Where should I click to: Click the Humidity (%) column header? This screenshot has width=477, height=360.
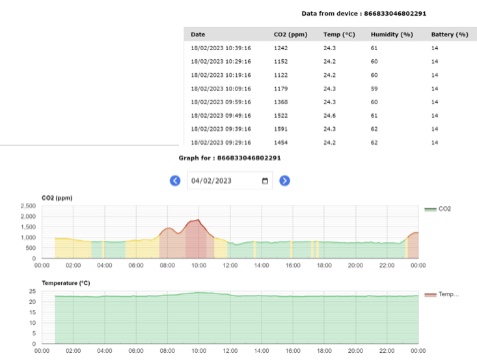[392, 34]
